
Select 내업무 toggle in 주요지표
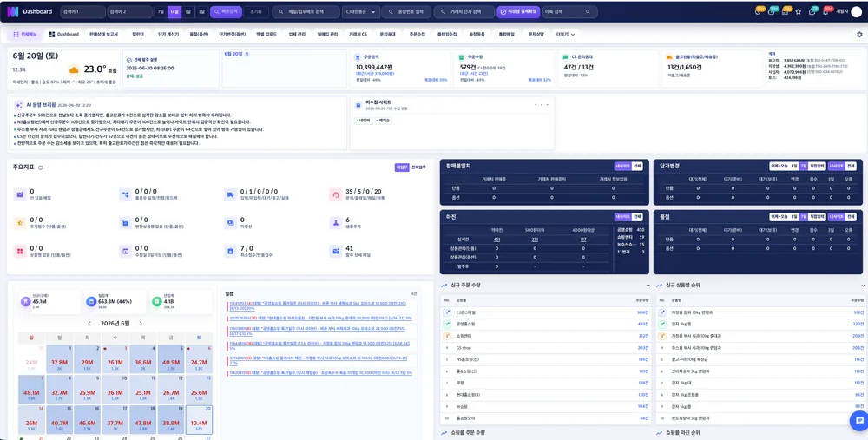click(402, 167)
